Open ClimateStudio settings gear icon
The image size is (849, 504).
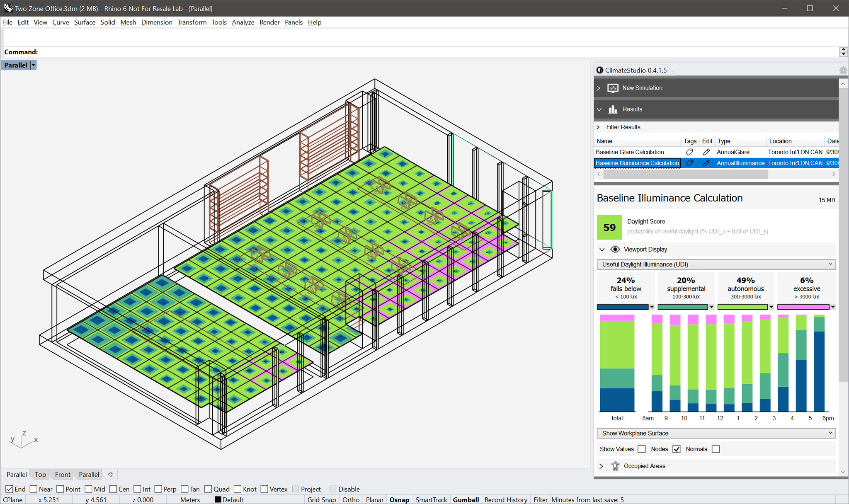coord(843,70)
